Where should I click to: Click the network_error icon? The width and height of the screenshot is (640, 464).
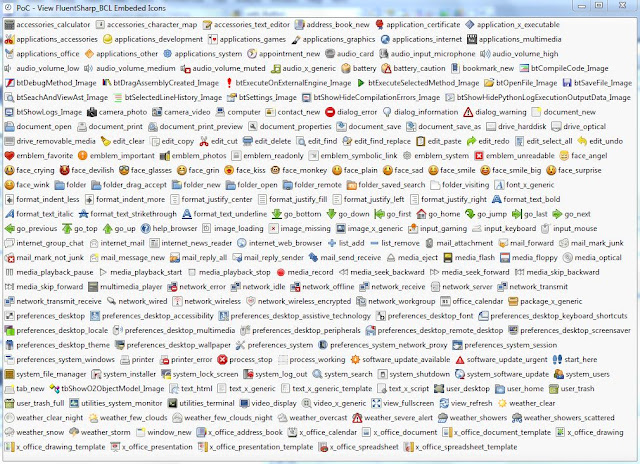tap(172, 287)
